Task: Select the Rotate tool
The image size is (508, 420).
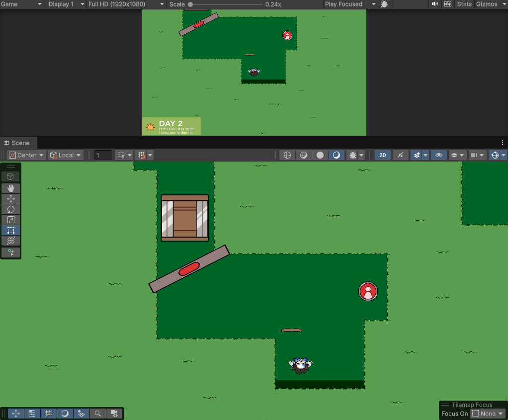Action: [10, 209]
